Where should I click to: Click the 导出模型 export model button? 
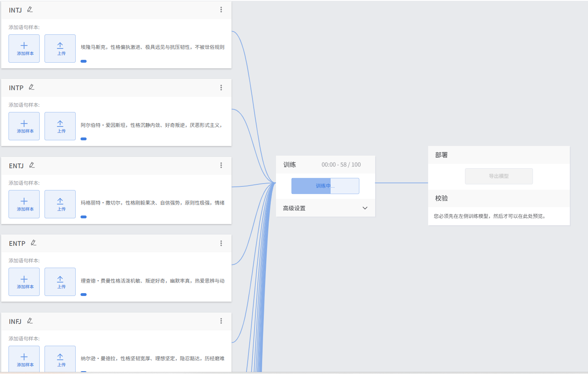point(499,176)
